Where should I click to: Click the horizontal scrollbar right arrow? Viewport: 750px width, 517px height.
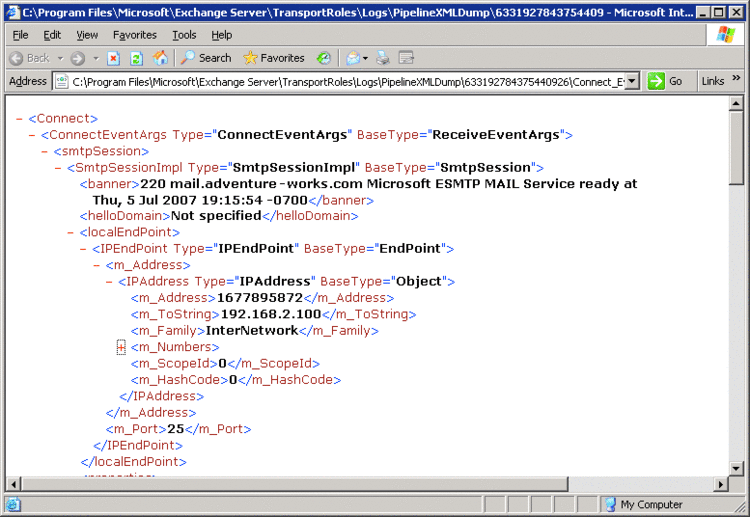721,484
